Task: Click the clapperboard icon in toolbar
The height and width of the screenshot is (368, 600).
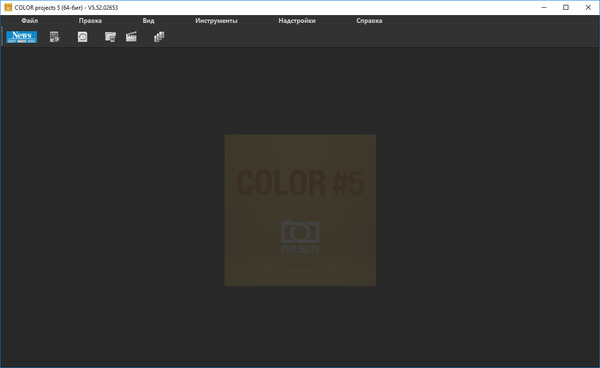Action: [x=131, y=37]
